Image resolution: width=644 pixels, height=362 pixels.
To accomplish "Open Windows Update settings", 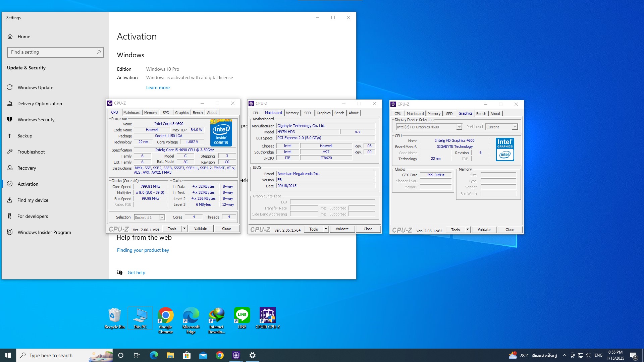I will pos(35,87).
